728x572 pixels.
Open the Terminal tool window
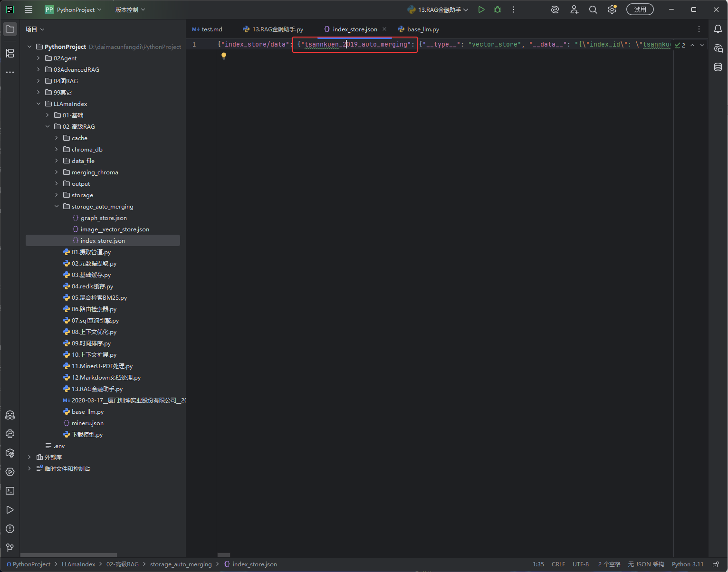click(x=10, y=491)
